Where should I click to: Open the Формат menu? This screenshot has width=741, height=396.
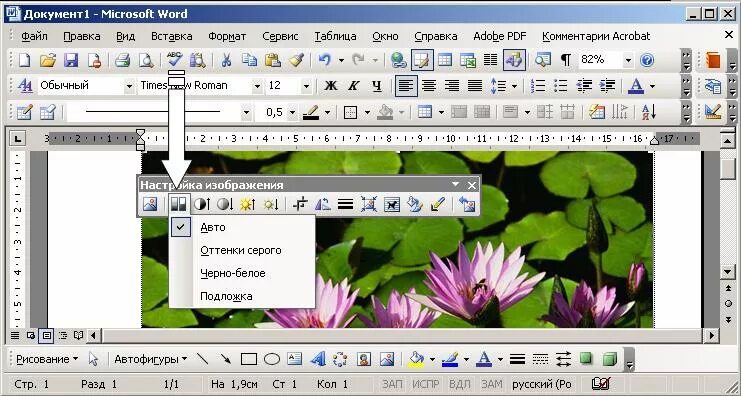click(x=227, y=36)
